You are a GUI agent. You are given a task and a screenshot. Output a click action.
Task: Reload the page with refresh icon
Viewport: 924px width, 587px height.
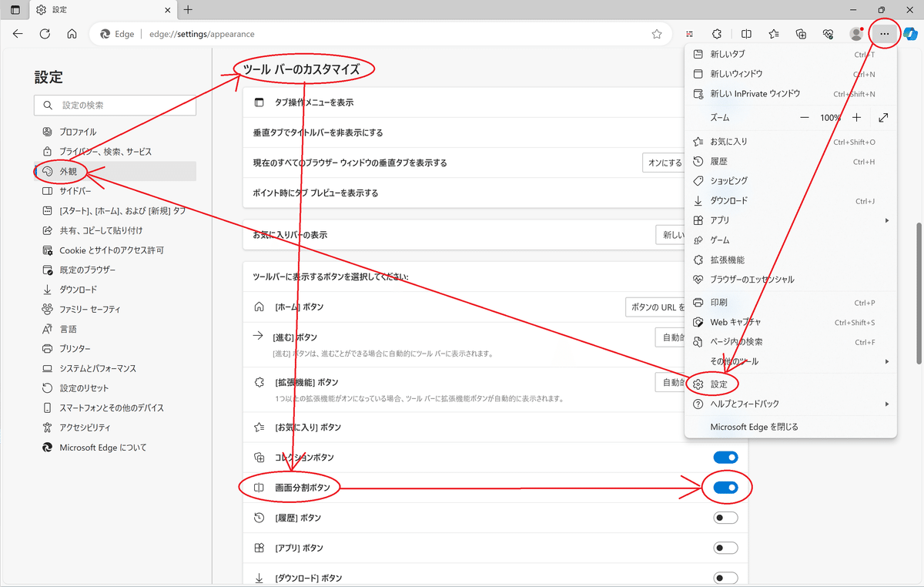tap(45, 34)
